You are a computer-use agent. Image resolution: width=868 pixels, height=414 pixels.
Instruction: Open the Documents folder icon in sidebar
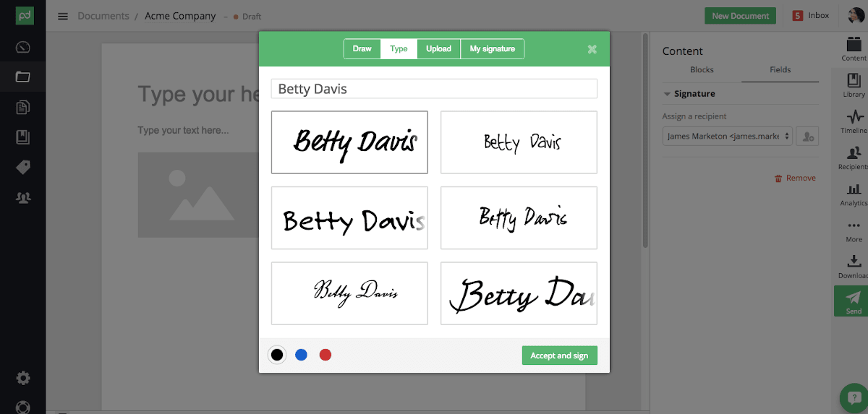pyautogui.click(x=22, y=77)
